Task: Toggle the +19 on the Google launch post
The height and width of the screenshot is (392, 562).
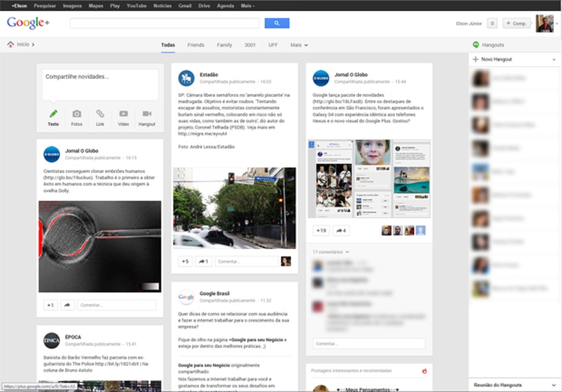Action: click(x=321, y=231)
